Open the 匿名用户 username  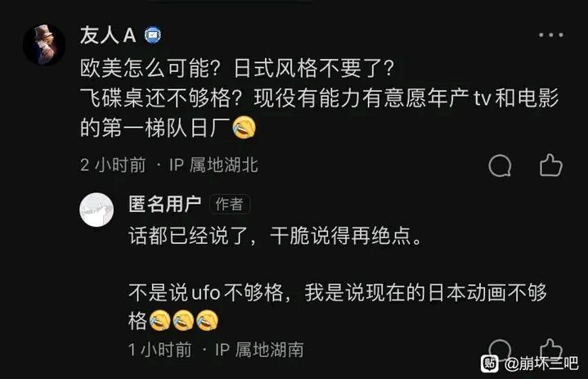pyautogui.click(x=165, y=204)
